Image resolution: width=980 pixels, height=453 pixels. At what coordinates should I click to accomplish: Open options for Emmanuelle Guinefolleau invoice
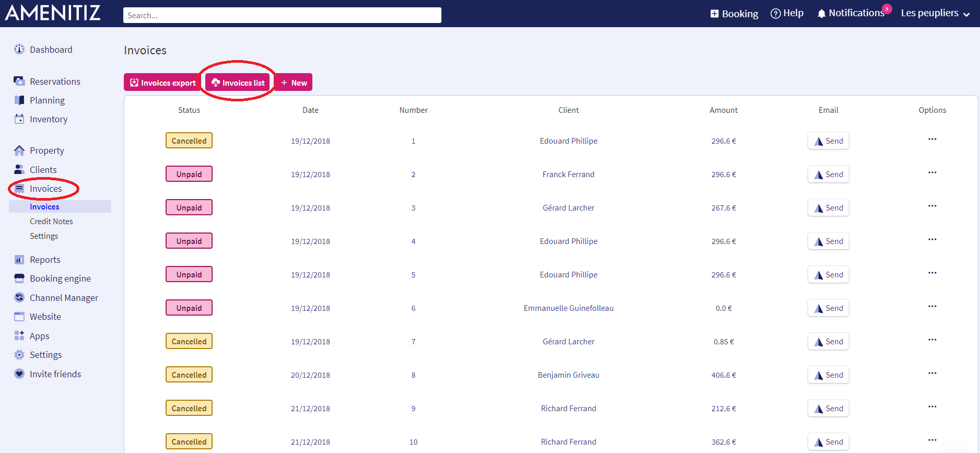932,306
